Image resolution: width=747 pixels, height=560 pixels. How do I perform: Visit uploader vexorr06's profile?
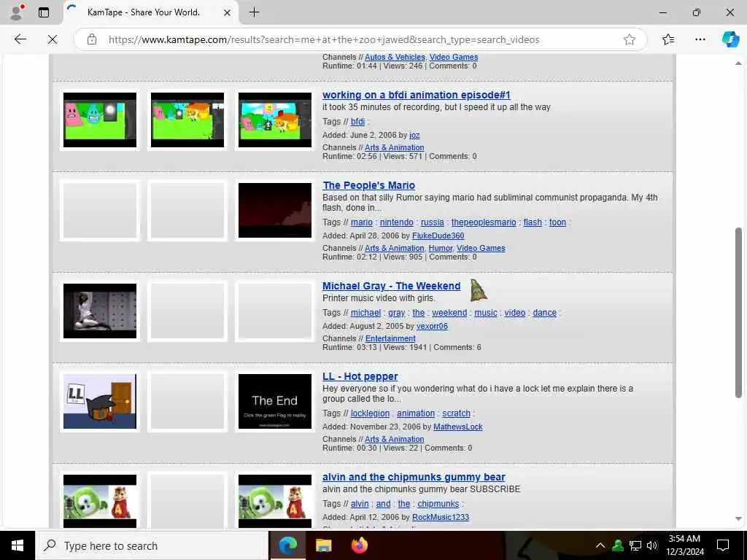point(432,326)
